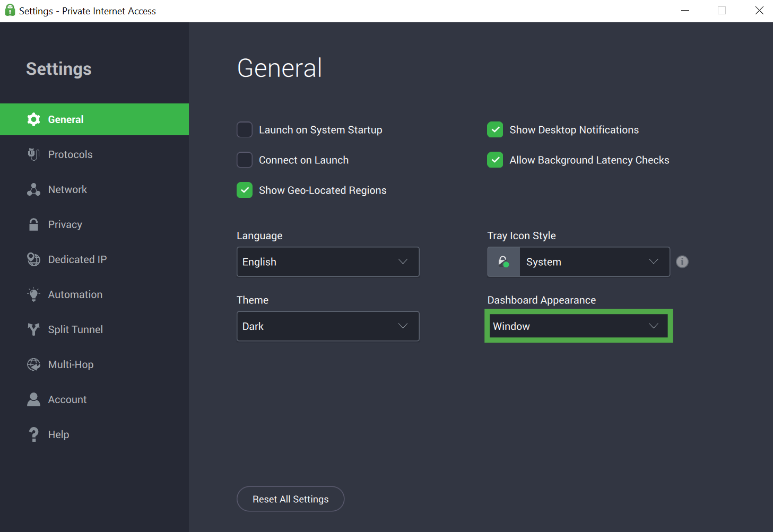
Task: Open Tray Icon Style dropdown showing System
Action: click(579, 261)
